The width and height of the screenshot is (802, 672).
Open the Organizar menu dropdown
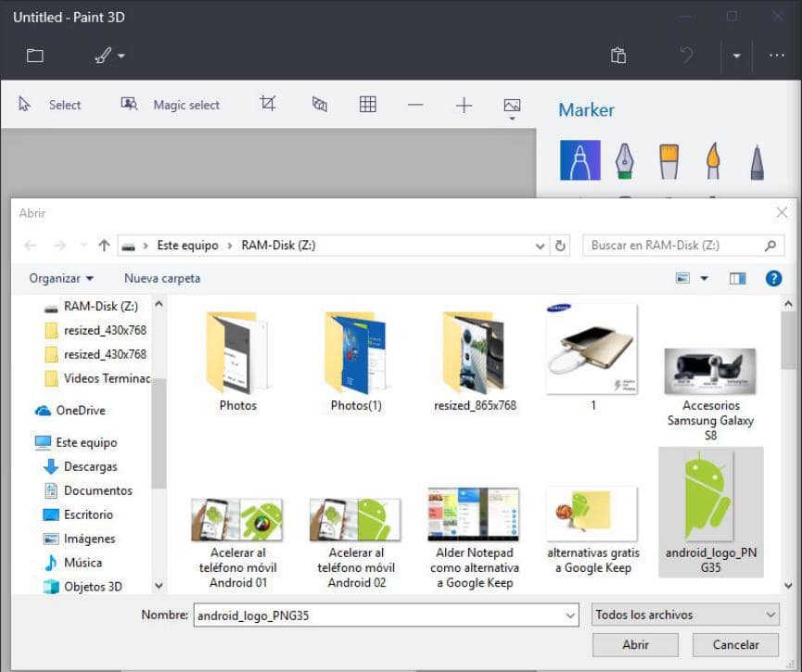point(59,278)
